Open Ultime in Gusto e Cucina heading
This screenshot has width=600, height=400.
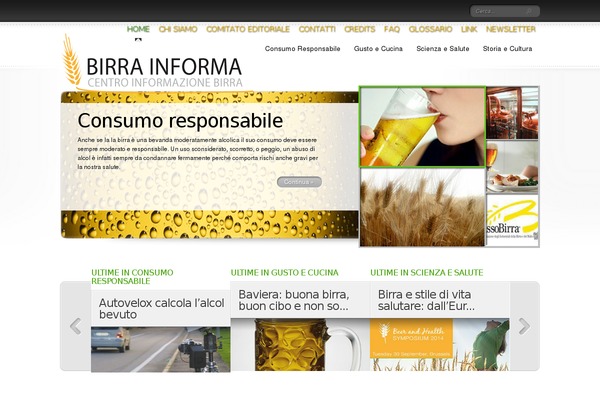pos(285,273)
